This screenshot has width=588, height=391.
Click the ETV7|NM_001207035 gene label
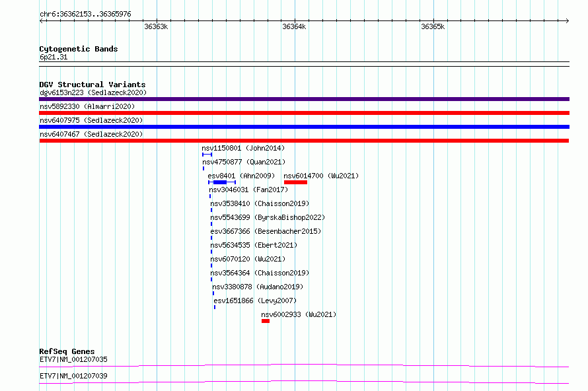(x=73, y=359)
